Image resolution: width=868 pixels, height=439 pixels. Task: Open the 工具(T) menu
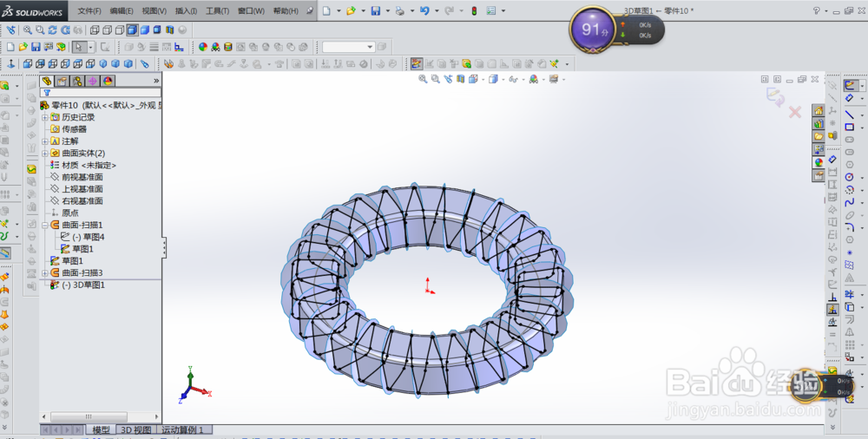tap(218, 10)
